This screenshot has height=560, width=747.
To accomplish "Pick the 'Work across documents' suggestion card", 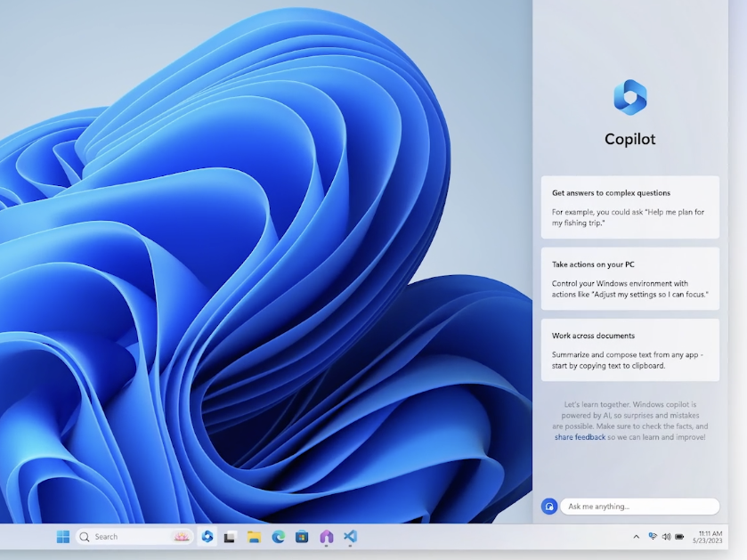I will 629,350.
